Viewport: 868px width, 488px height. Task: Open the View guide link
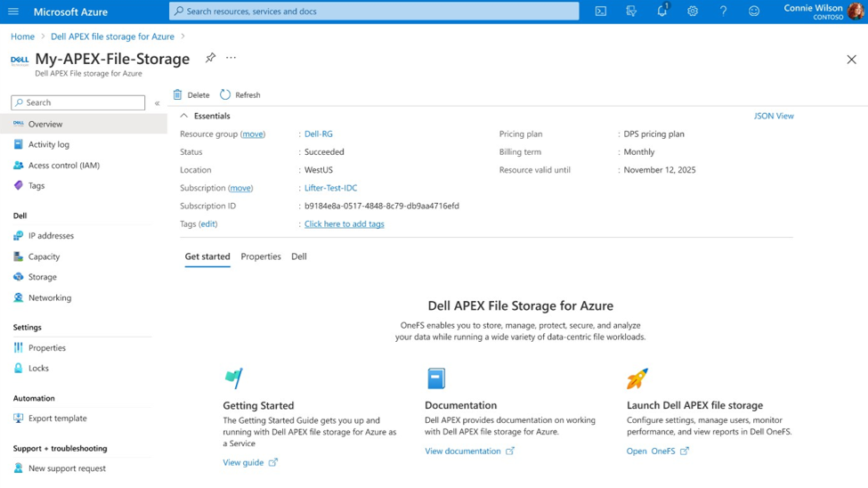(249, 462)
